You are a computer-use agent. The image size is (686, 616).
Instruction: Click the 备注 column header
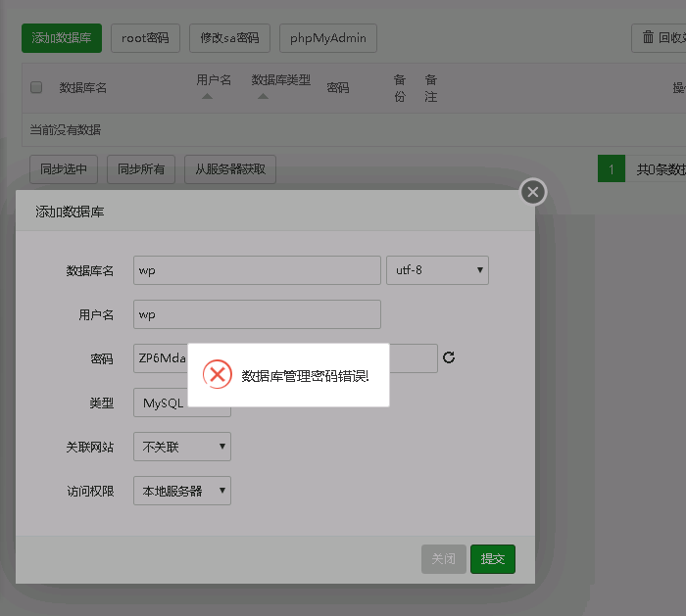431,88
